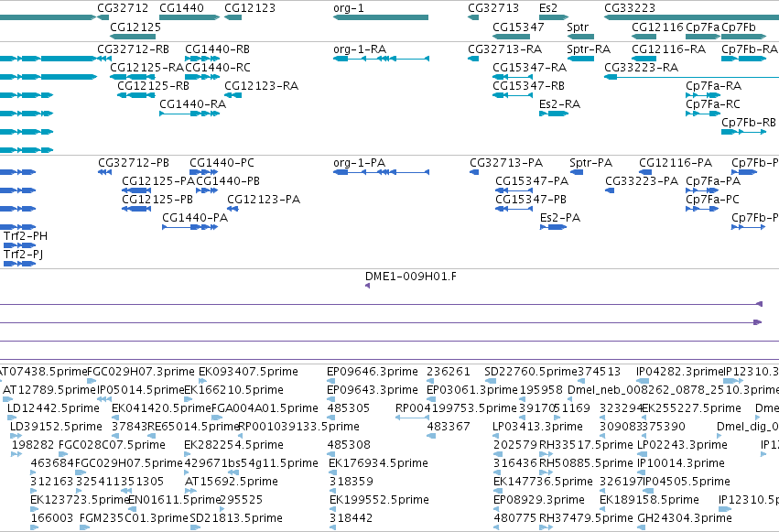Select the CG15347-PB protein label
Viewport: 779px width, 532px height.
pyautogui.click(x=531, y=200)
